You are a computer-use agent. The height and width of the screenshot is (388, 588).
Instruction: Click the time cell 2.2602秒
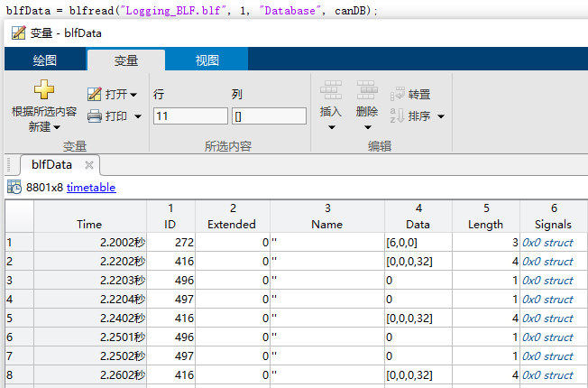click(x=90, y=374)
